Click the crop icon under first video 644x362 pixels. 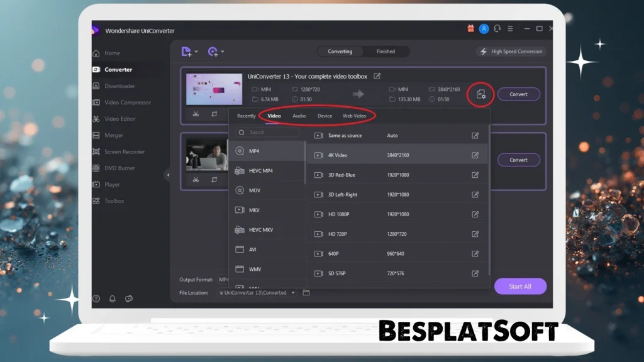click(214, 114)
